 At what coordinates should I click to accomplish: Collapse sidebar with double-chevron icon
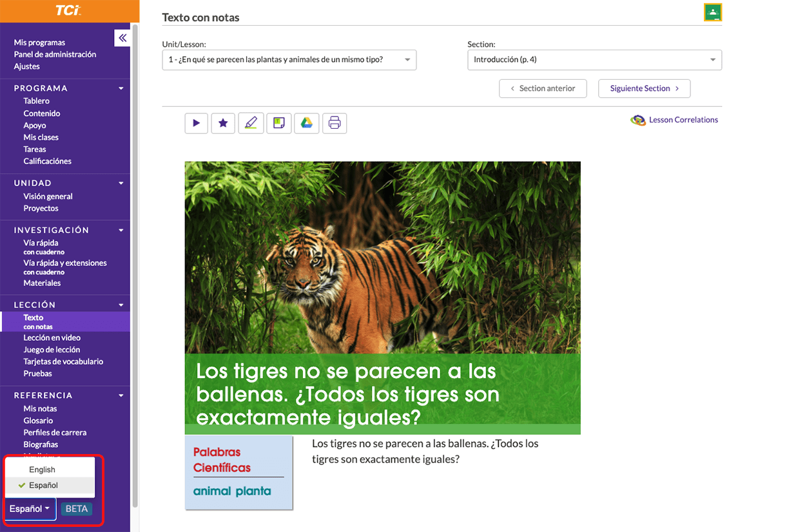[122, 38]
